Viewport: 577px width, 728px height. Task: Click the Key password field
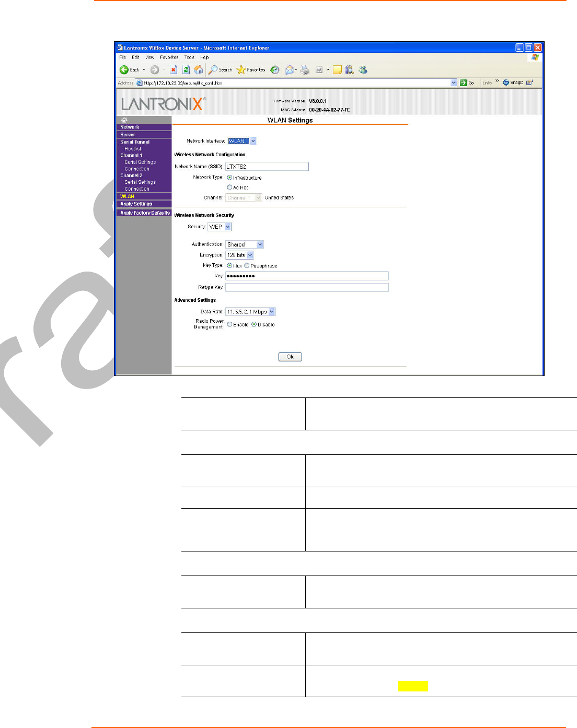(307, 276)
